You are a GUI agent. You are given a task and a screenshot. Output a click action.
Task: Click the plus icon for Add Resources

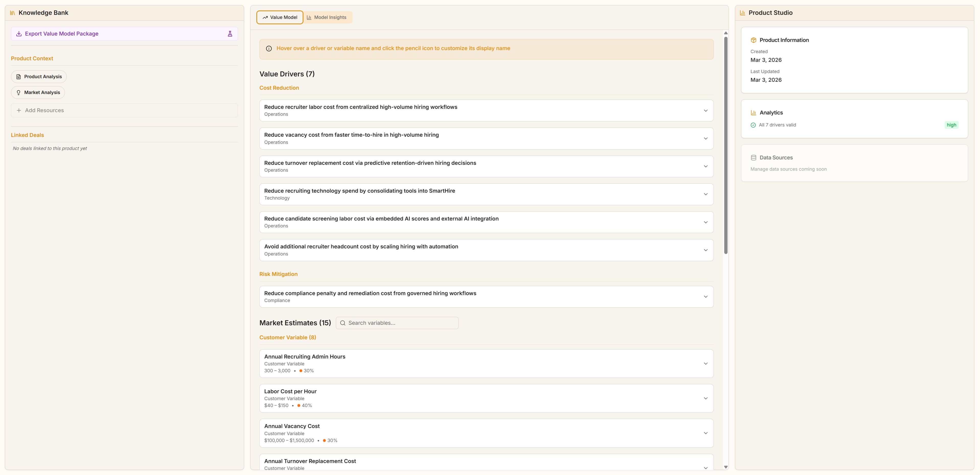(x=19, y=111)
